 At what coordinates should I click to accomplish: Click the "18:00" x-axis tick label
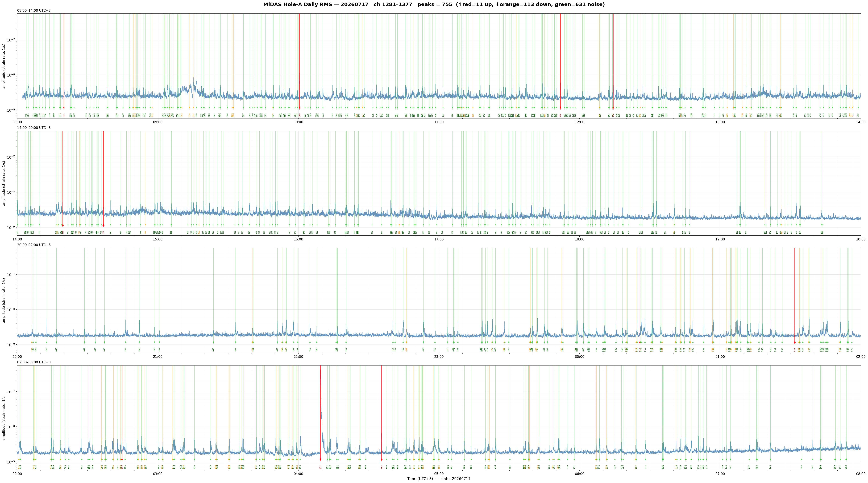click(580, 239)
